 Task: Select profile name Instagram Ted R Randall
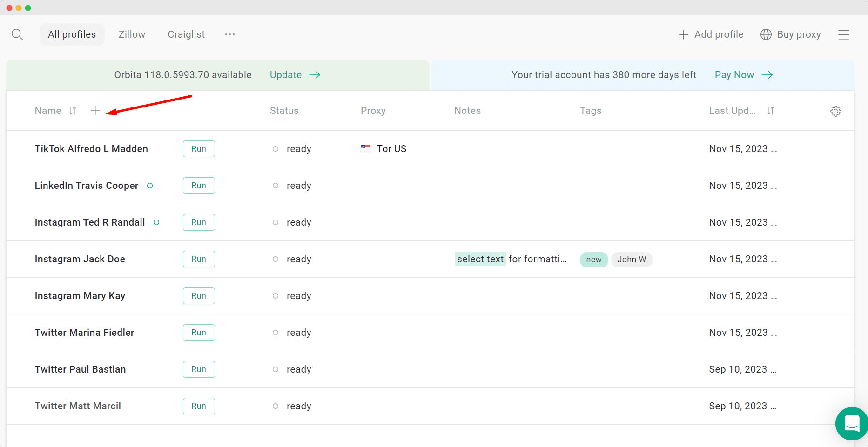tap(90, 222)
